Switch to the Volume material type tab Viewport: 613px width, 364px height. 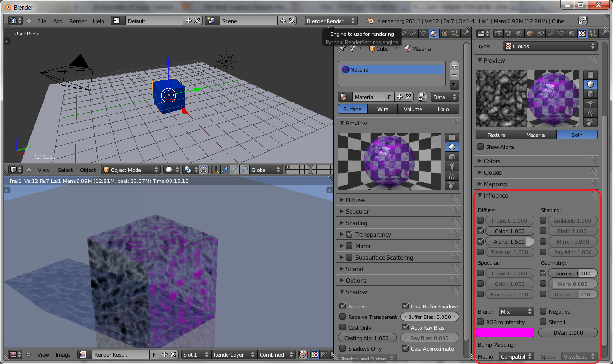pyautogui.click(x=412, y=109)
